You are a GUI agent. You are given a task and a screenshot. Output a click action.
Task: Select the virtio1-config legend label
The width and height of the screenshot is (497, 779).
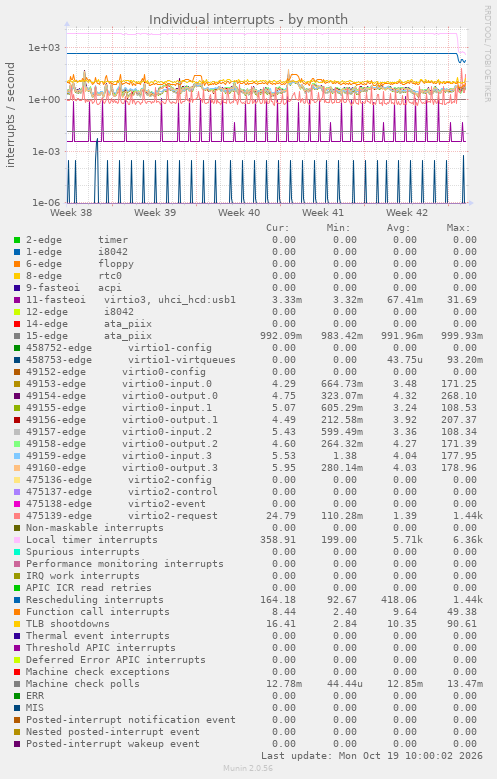pos(170,348)
